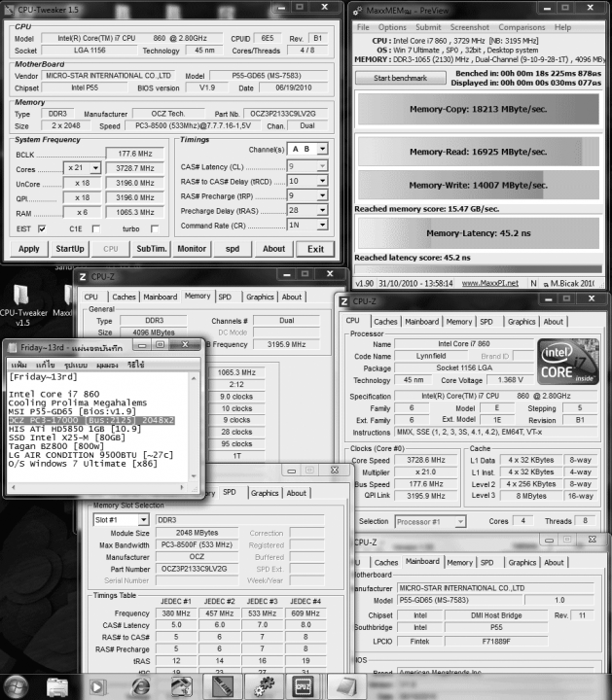Open Graphics tab in CPU-Z SPD window
Viewport: 612px width, 700px height.
tap(265, 493)
